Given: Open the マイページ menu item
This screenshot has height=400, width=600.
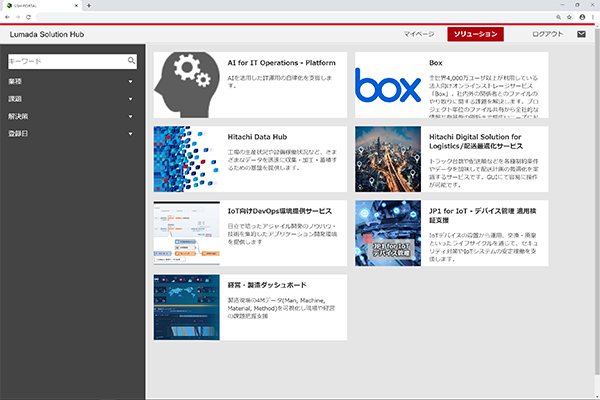Looking at the screenshot, I should tap(419, 34).
